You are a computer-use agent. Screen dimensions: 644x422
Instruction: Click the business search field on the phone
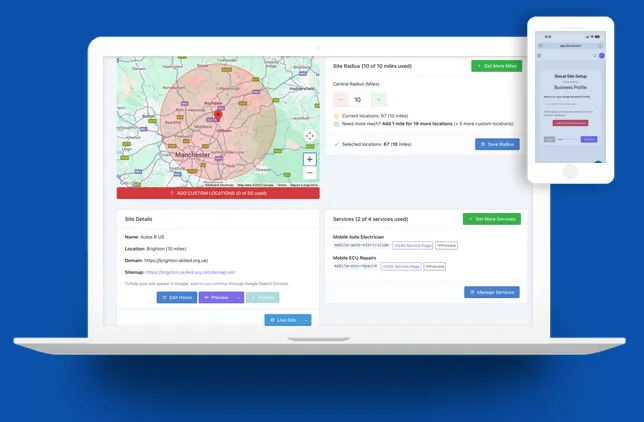[x=570, y=104]
